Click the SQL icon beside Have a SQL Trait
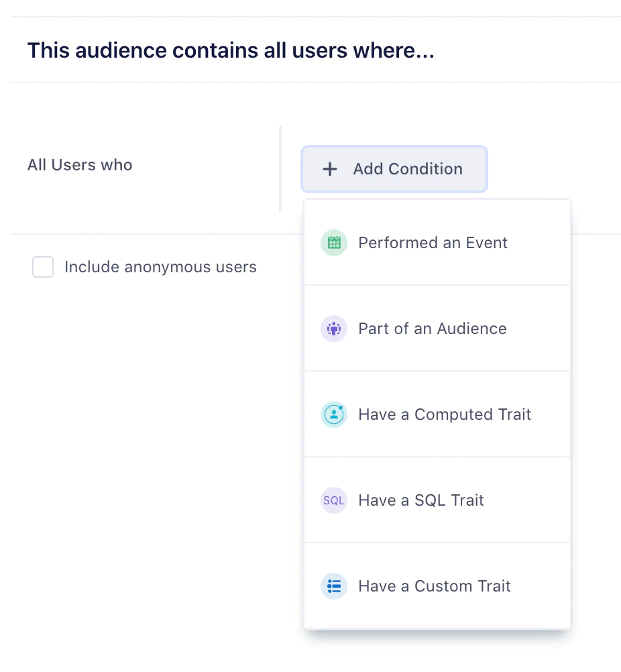Image resolution: width=621 pixels, height=672 pixels. click(x=333, y=500)
